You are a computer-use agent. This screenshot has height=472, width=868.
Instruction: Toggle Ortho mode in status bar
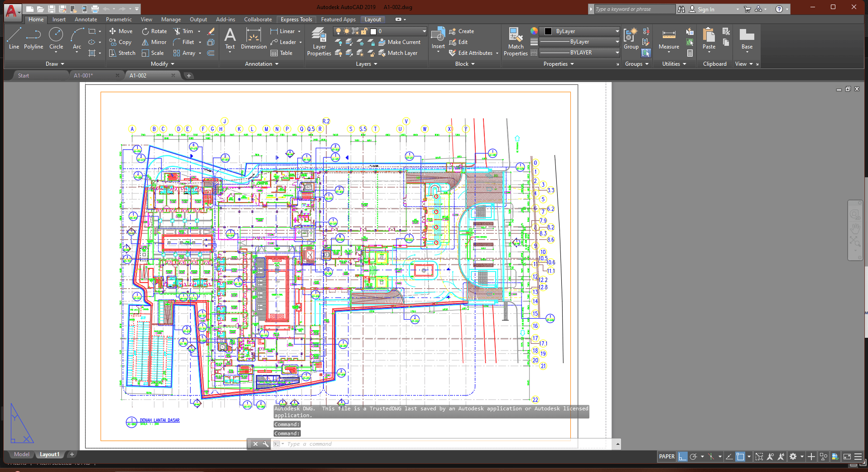tap(682, 457)
